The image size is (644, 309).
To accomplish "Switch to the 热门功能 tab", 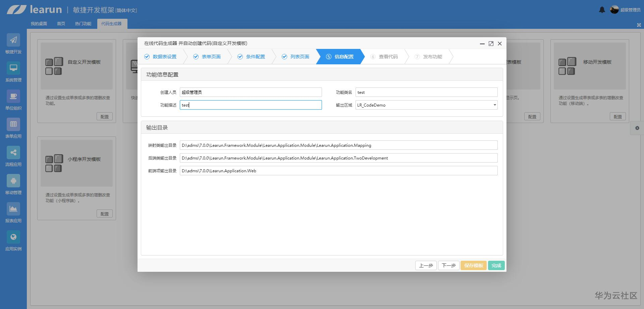I will pyautogui.click(x=83, y=24).
